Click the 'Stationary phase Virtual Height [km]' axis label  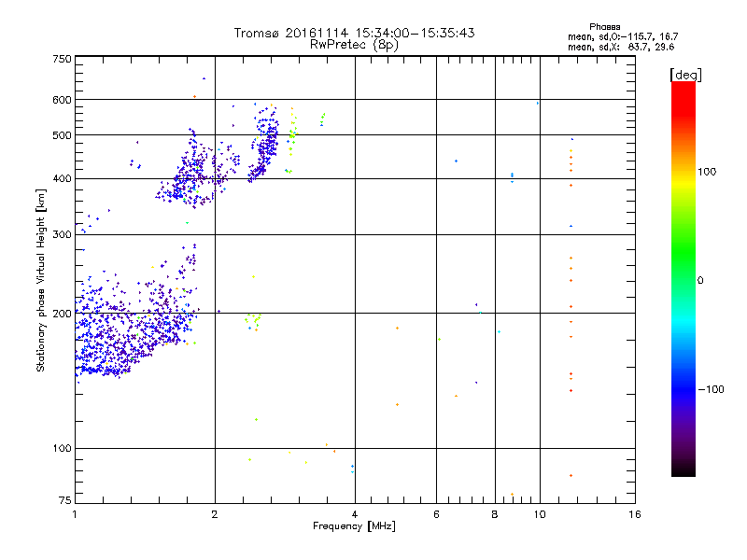[x=41, y=280]
